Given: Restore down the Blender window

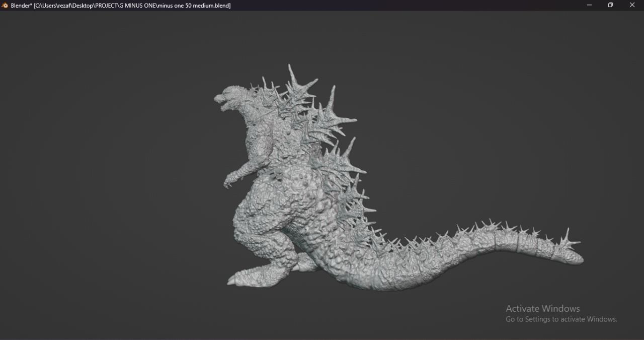Looking at the screenshot, I should 610,5.
